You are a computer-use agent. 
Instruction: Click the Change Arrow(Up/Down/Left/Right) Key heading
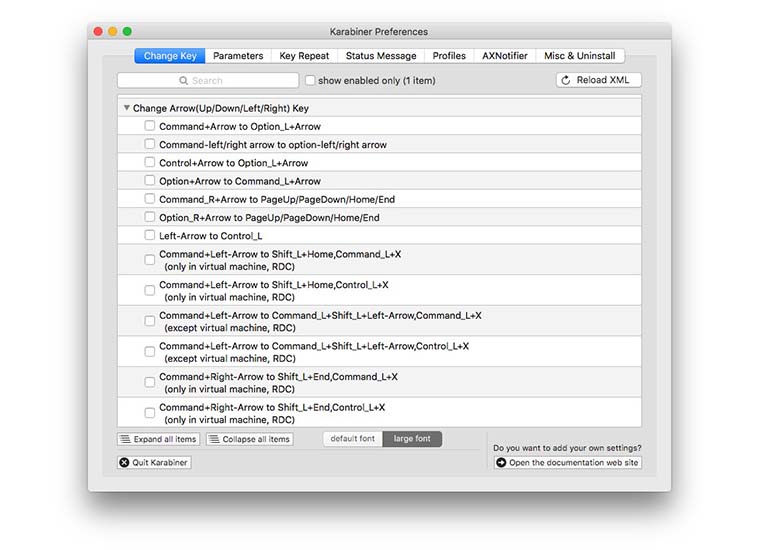pos(221,108)
